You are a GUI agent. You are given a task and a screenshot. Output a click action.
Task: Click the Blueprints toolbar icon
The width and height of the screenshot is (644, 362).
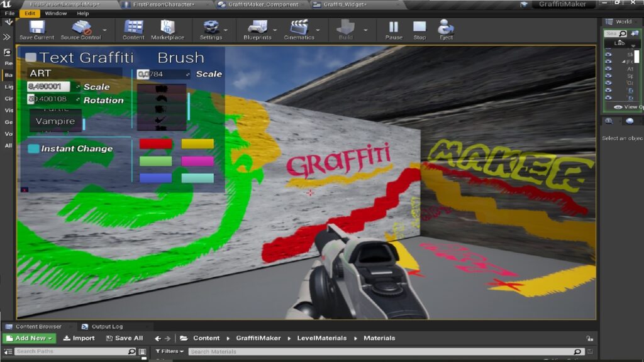257,28
